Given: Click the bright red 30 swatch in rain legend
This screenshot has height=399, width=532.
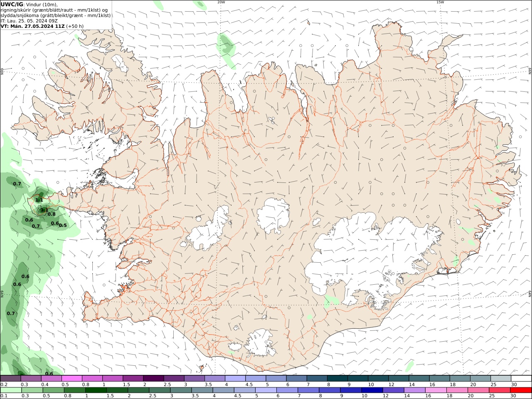Looking at the screenshot, I should (520, 390).
